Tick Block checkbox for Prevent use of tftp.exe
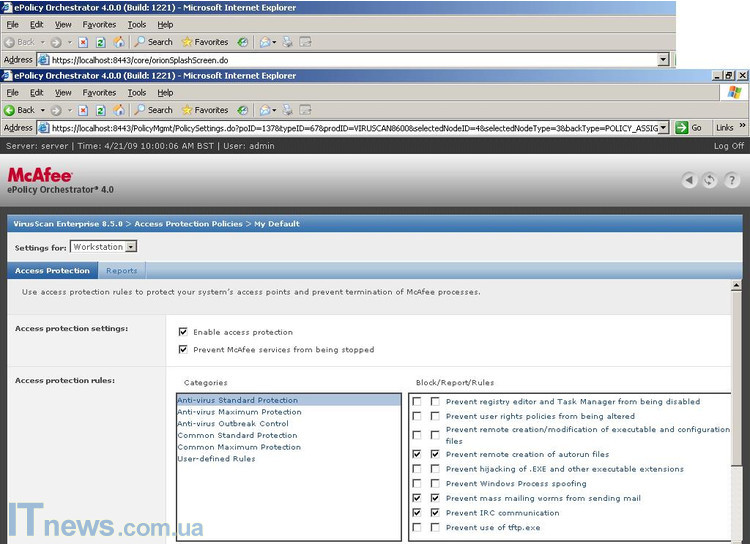The width and height of the screenshot is (750, 544). tap(417, 527)
